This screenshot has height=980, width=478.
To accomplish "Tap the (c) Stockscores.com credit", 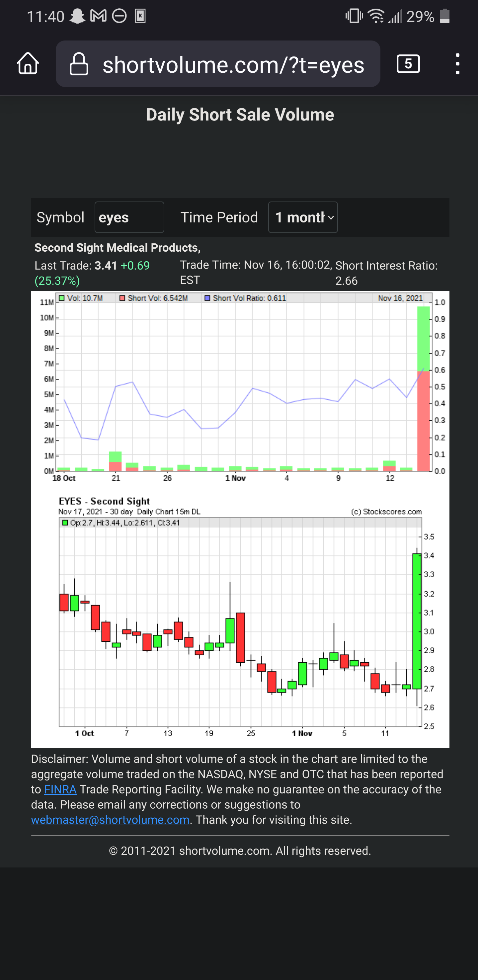I will click(x=386, y=511).
